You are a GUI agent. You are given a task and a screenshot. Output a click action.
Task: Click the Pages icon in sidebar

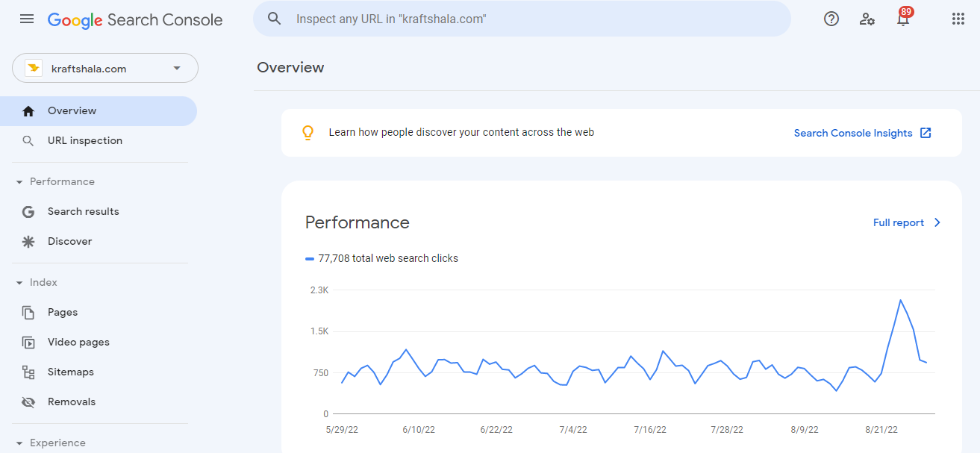coord(28,313)
